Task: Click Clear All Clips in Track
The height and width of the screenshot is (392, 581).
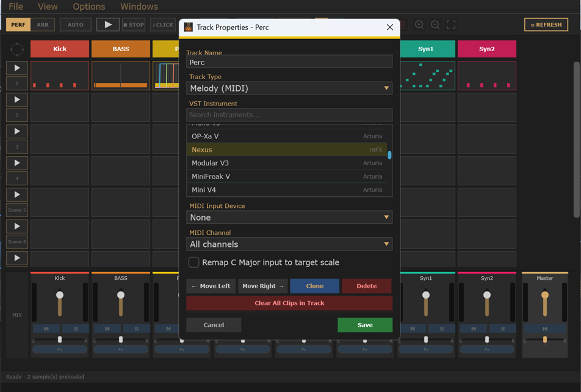Action: pyautogui.click(x=289, y=303)
